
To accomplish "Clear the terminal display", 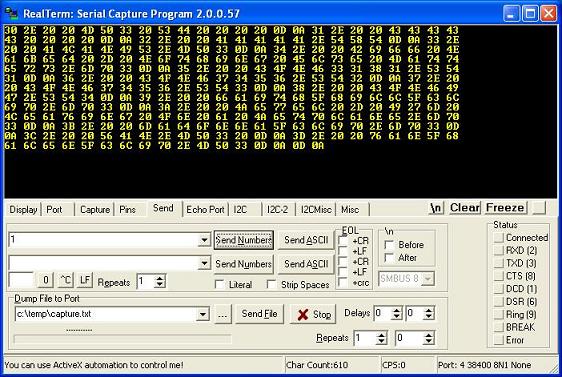I will [465, 208].
